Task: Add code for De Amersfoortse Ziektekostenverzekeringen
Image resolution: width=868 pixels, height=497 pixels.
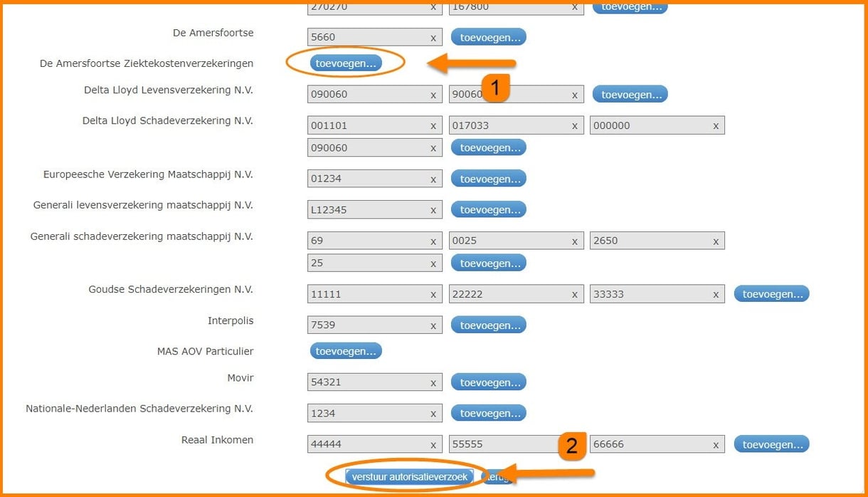Action: [x=346, y=63]
